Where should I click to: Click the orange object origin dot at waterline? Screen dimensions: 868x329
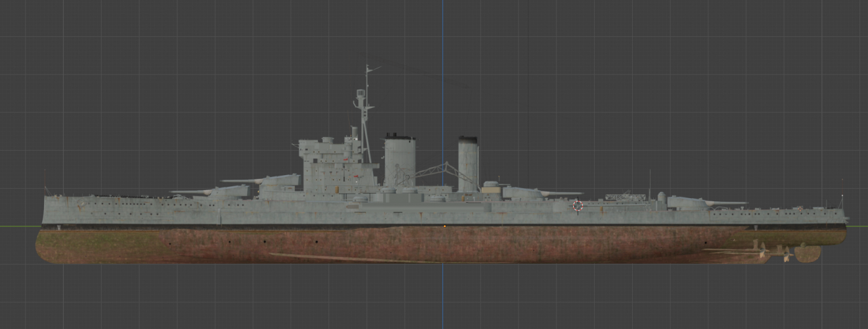(445, 226)
